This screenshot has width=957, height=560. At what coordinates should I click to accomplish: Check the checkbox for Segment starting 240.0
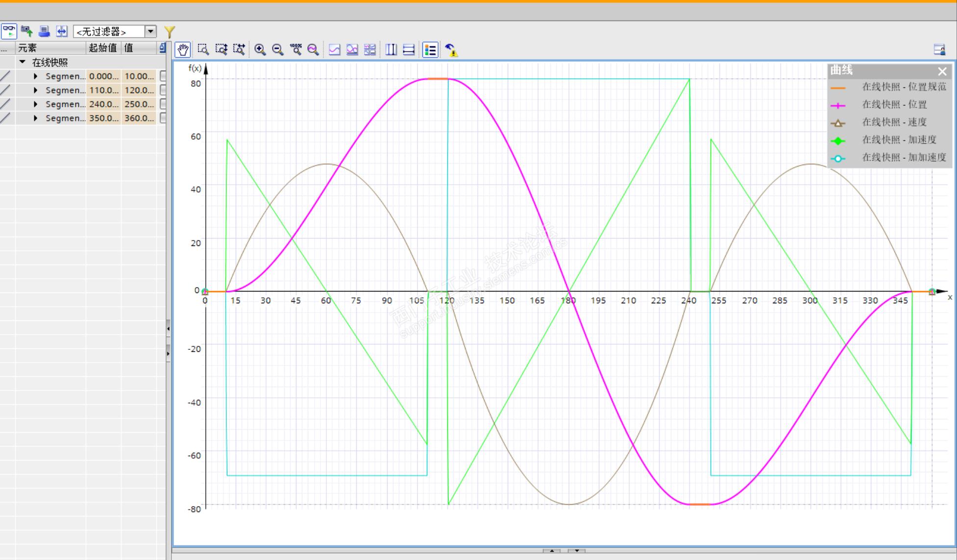(x=163, y=104)
